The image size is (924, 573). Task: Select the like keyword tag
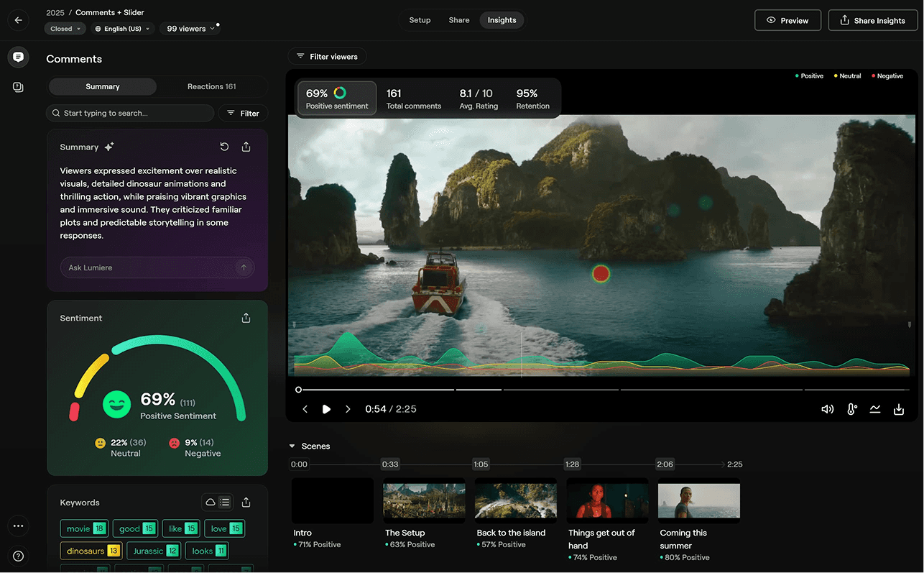tap(181, 528)
